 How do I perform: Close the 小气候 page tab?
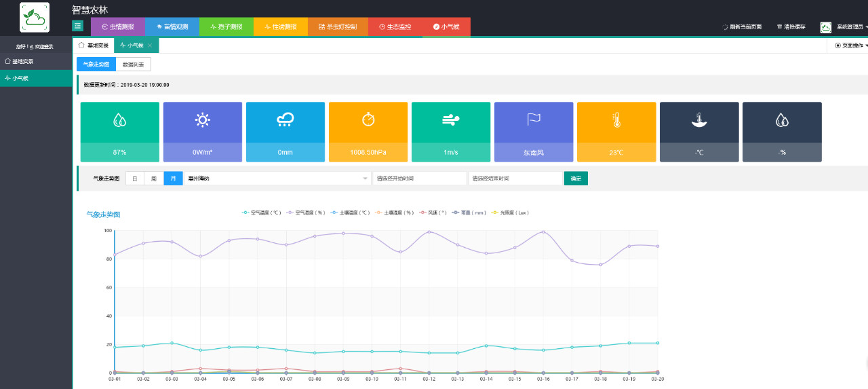tap(150, 45)
